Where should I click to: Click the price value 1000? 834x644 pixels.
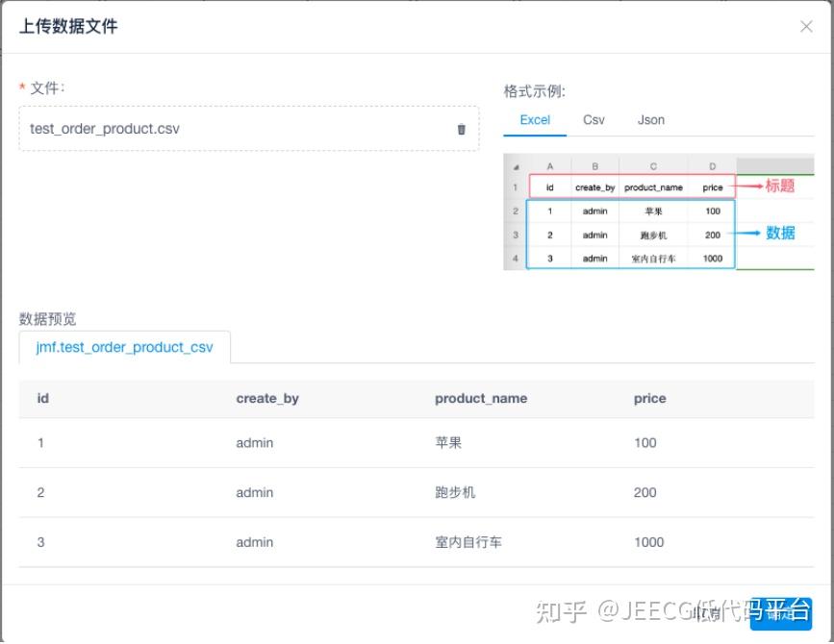point(648,542)
